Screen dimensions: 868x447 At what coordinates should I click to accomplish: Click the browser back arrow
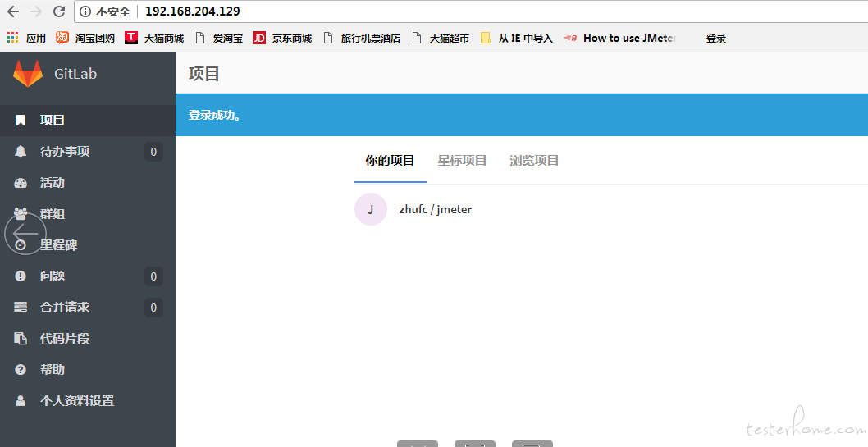point(13,11)
